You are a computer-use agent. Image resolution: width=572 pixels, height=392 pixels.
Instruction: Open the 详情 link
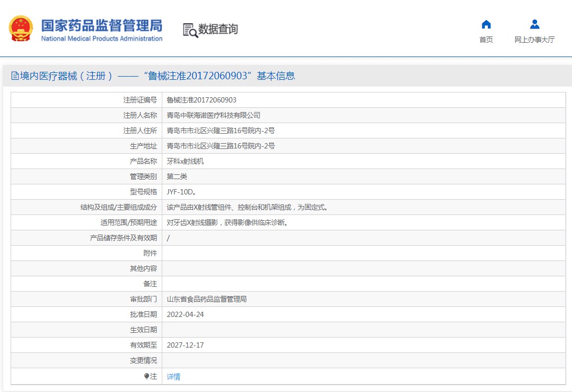(173, 377)
